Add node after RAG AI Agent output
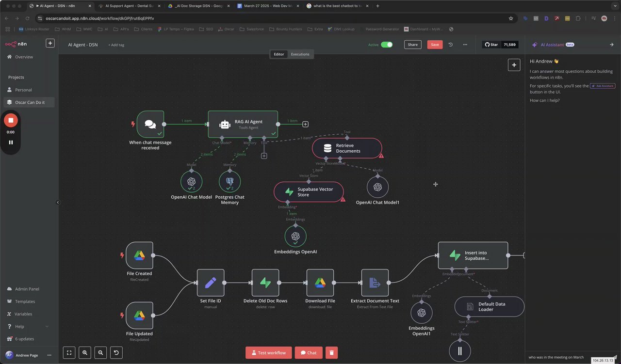621x364 pixels. click(306, 125)
